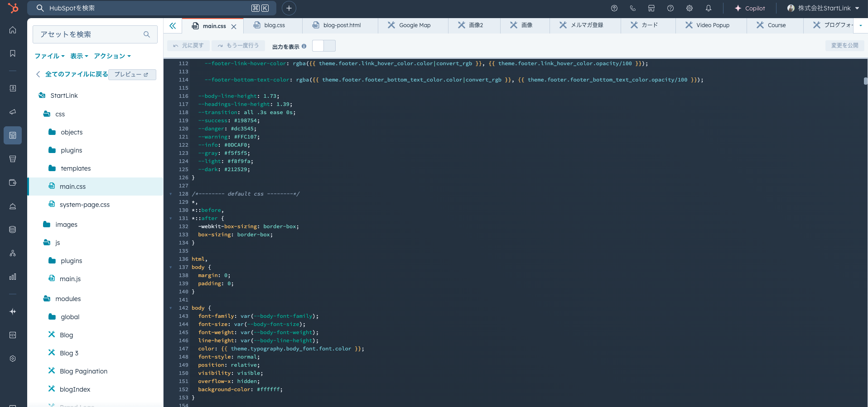The image size is (868, 407).
Task: Open the アクション dropdown menu
Action: point(112,56)
